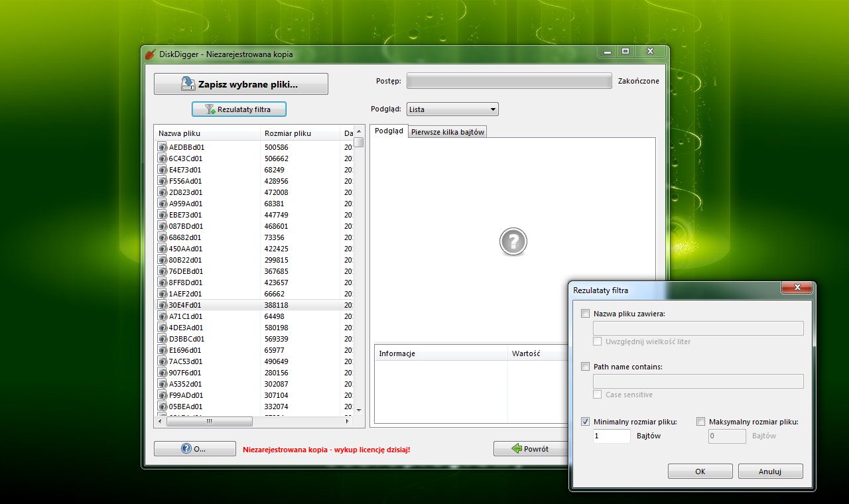Toggle Uwzględnij wielkość liter checkbox
Screen dimensions: 849x504
tap(598, 342)
